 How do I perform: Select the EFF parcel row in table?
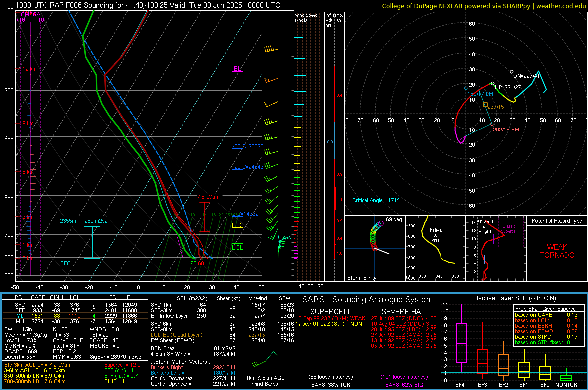pyautogui.click(x=76, y=310)
